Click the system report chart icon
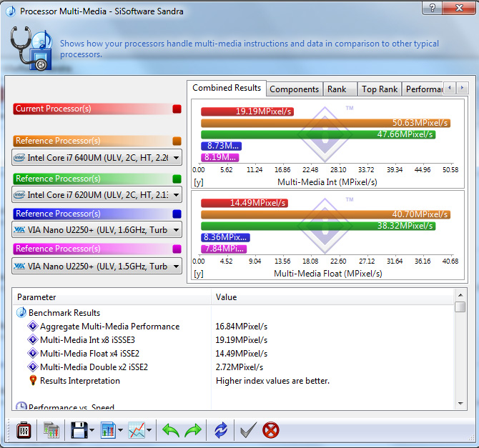This screenshot has width=479, height=448. (51, 430)
